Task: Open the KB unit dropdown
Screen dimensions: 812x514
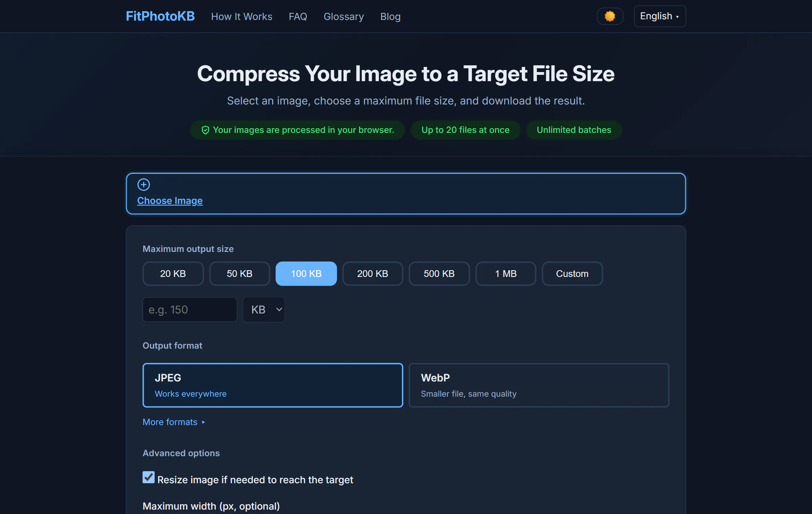Action: click(x=264, y=309)
